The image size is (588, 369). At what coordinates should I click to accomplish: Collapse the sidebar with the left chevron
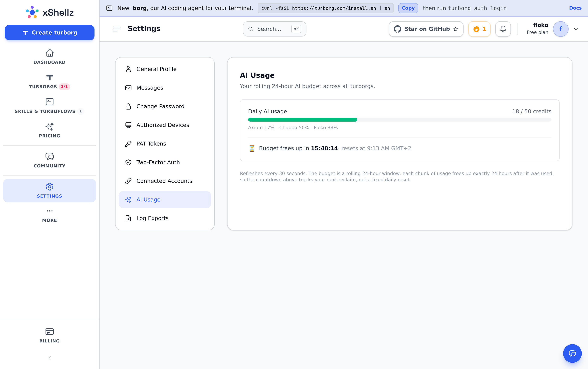50,358
